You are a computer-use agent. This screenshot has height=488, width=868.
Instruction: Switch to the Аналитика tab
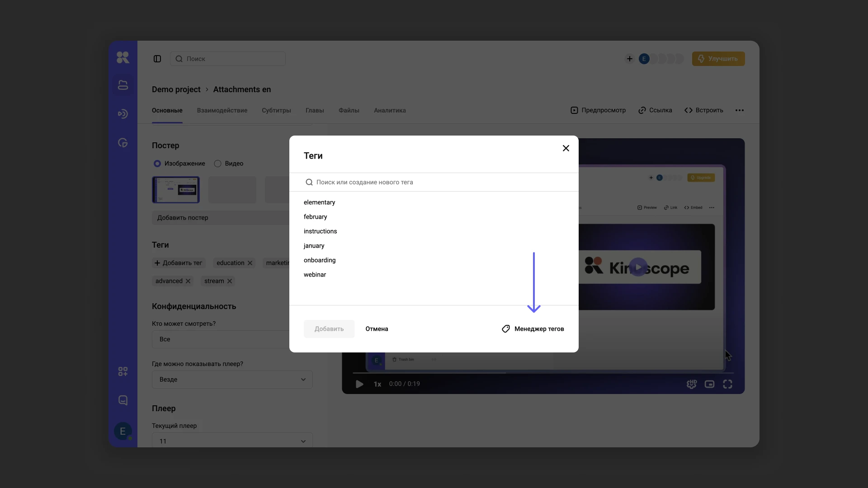pos(390,110)
